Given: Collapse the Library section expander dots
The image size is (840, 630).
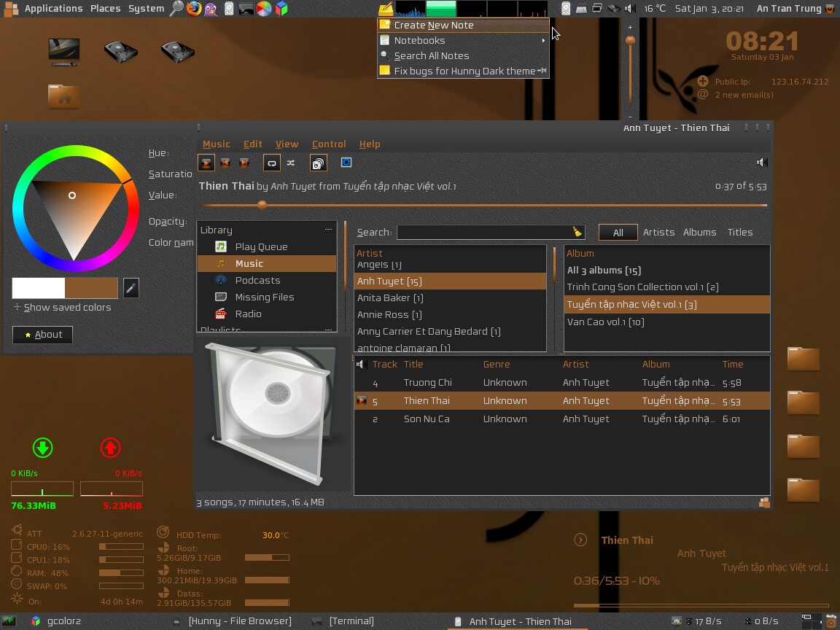Looking at the screenshot, I should pyautogui.click(x=328, y=229).
